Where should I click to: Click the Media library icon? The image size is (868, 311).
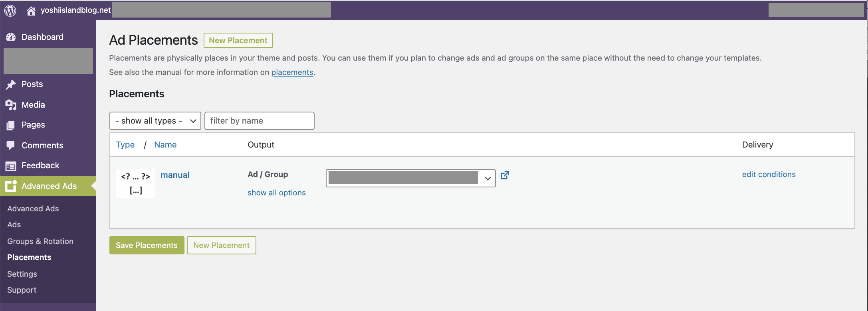pos(11,105)
